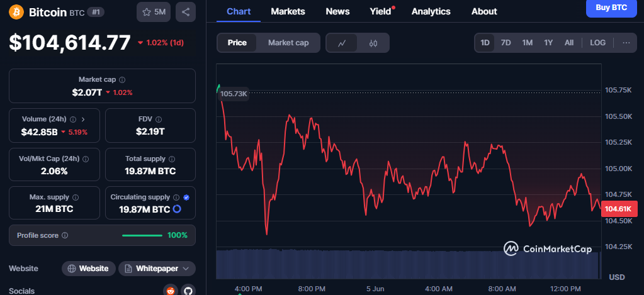Open the GitHub social icon
The width and height of the screenshot is (644, 295).
188,291
